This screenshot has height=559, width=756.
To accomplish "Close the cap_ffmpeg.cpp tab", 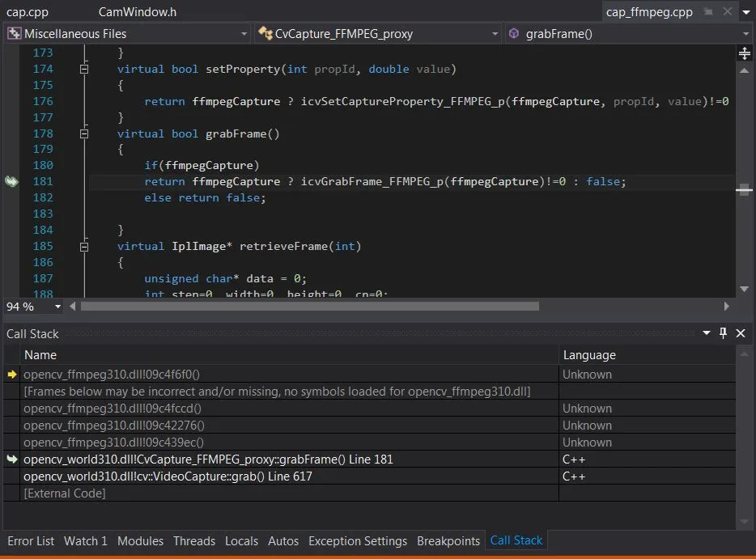I will click(x=727, y=12).
